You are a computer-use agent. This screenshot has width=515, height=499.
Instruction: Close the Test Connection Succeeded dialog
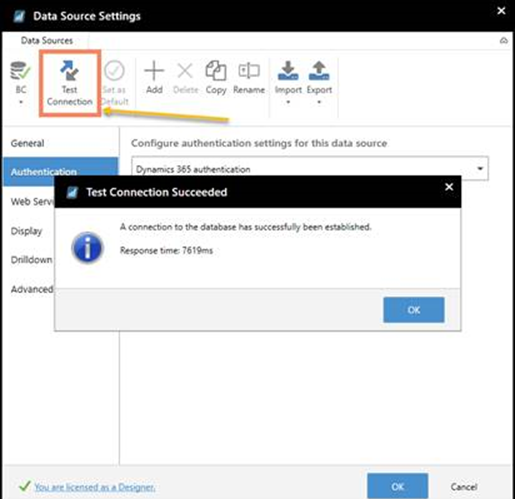(449, 187)
